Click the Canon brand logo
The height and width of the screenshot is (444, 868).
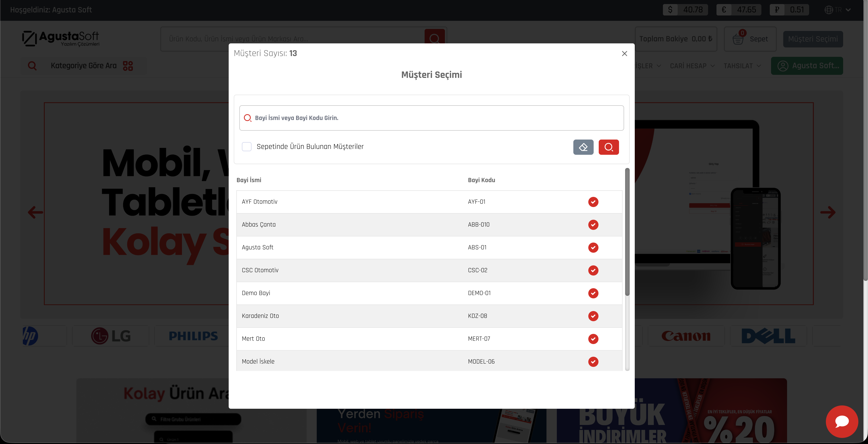(x=686, y=336)
